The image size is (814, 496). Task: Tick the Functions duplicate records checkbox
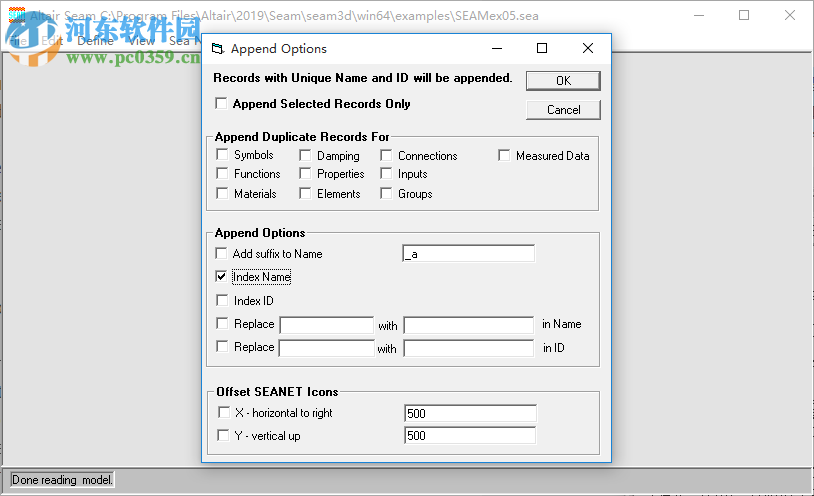pyautogui.click(x=222, y=173)
